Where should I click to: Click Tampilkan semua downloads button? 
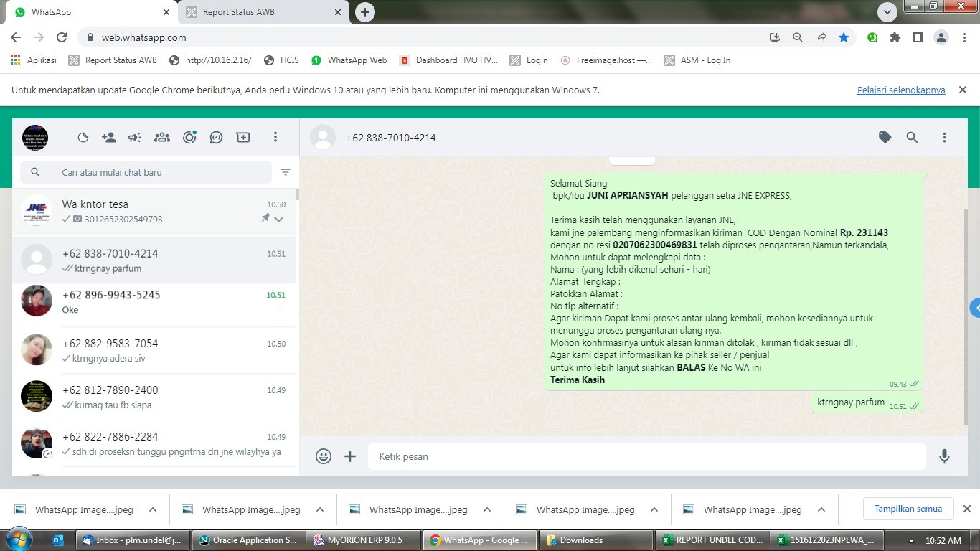click(x=908, y=509)
